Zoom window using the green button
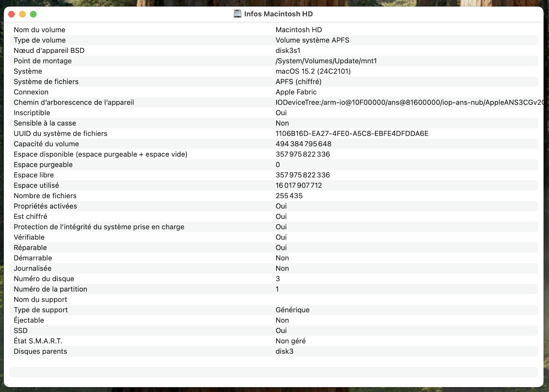This screenshot has height=392, width=549. 33,14
